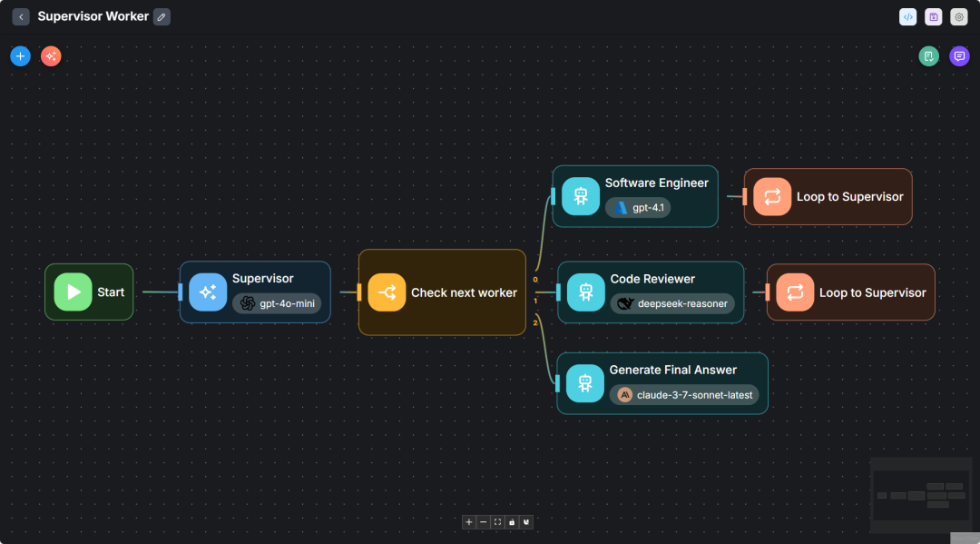The image size is (980, 544).
Task: Select the Supervisor node
Action: (255, 292)
